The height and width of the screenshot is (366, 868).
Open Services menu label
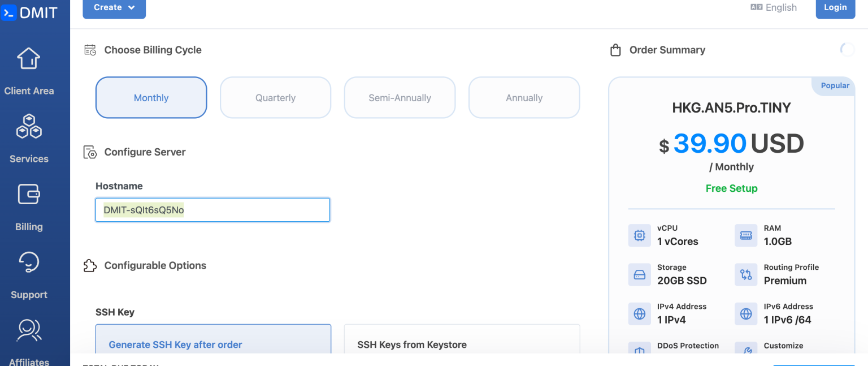[29, 159]
